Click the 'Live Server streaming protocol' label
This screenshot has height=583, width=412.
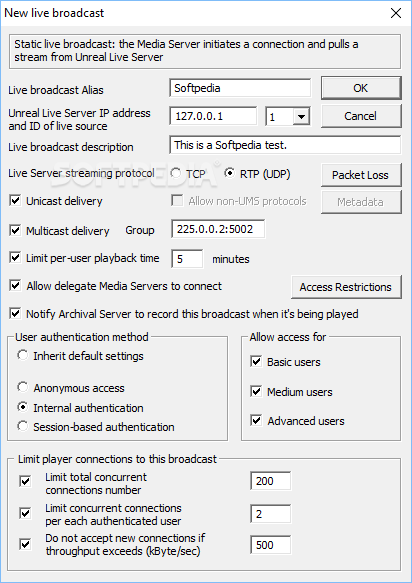[x=81, y=173]
